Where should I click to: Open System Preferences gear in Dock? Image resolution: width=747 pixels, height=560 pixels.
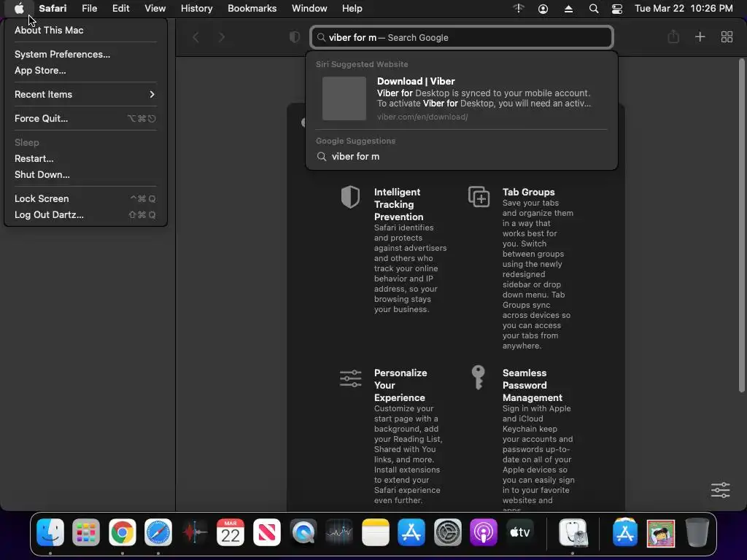coord(448,532)
